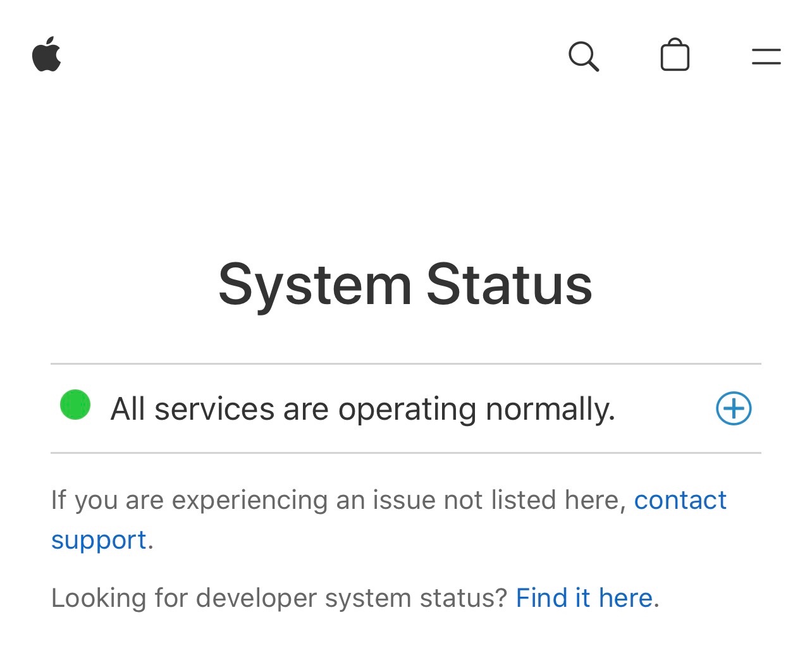Click 'All services are operating normally.' text
The width and height of the screenshot is (812, 653).
(x=362, y=409)
